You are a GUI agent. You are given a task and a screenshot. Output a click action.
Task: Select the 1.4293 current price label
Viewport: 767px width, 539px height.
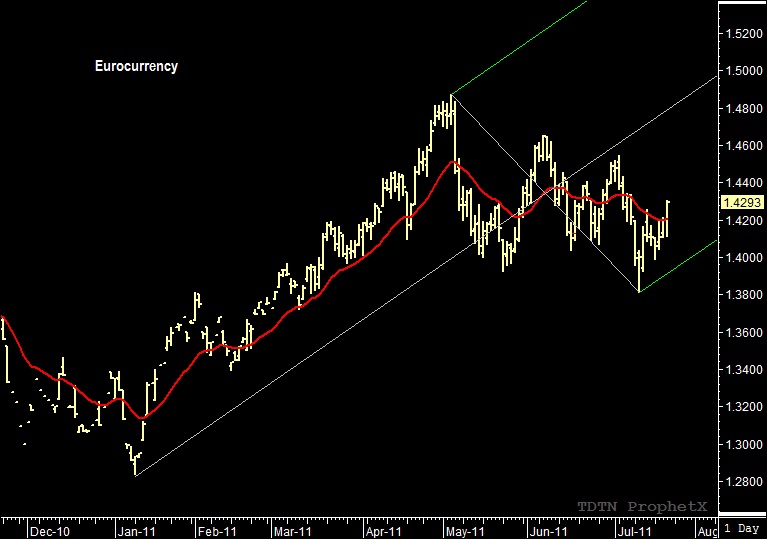tap(743, 202)
